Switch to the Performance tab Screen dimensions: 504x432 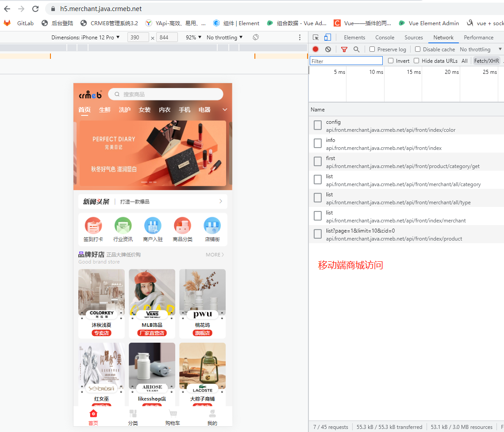[x=479, y=37]
